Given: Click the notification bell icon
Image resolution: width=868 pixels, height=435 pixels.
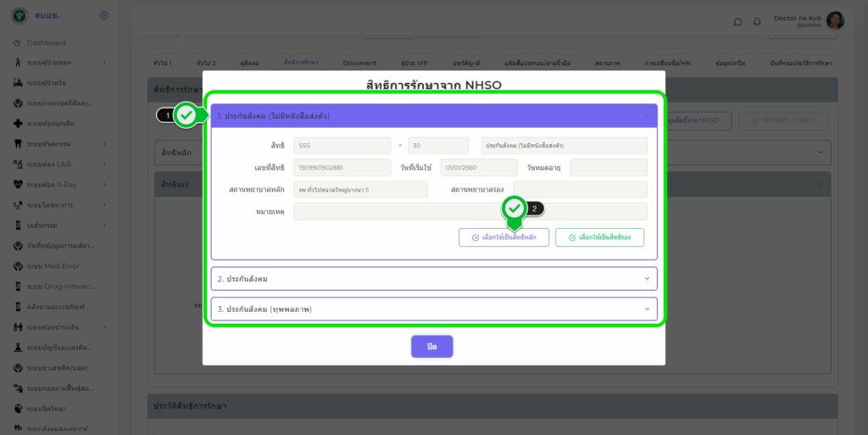Looking at the screenshot, I should click(757, 22).
